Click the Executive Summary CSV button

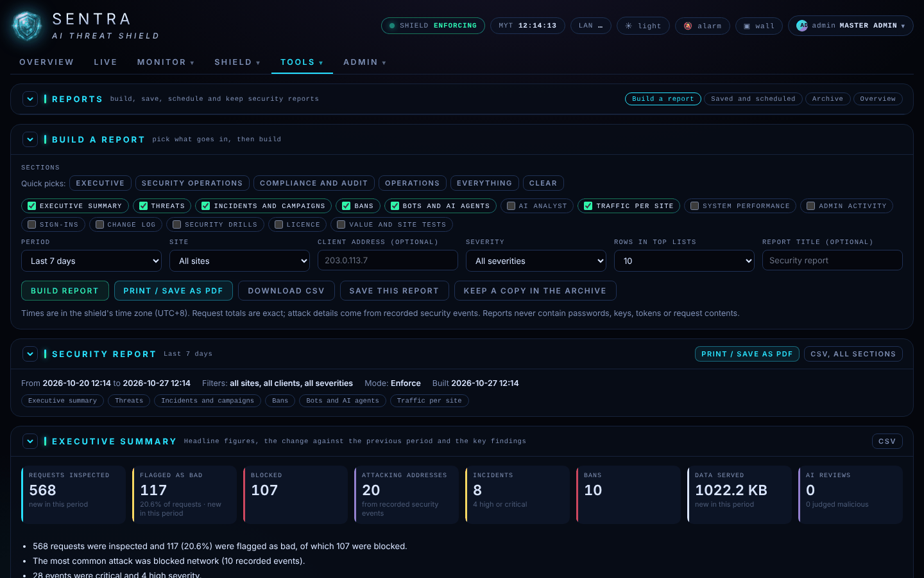887,441
